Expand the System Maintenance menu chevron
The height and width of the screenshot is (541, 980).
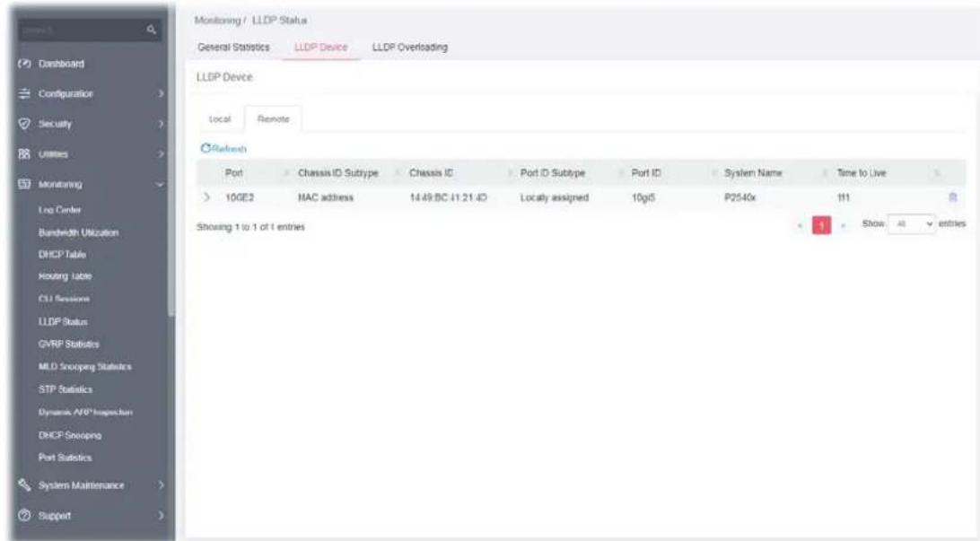(161, 484)
